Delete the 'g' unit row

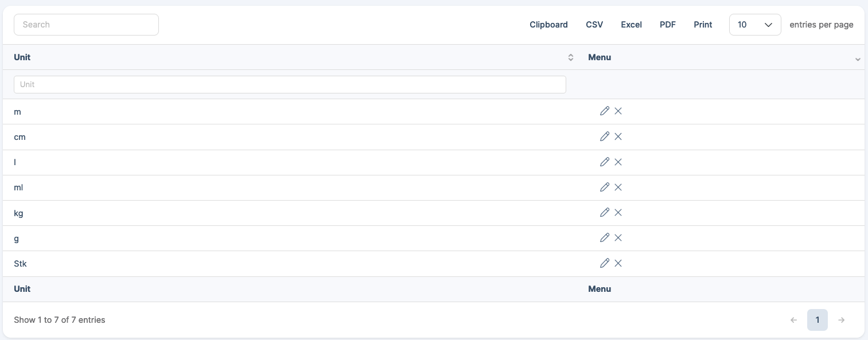click(x=618, y=237)
